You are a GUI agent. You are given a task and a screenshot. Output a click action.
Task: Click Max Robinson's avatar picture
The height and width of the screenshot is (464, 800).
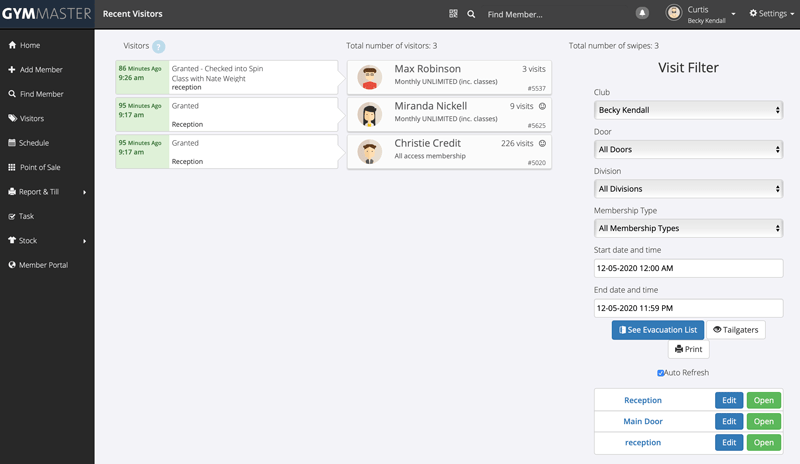click(369, 77)
